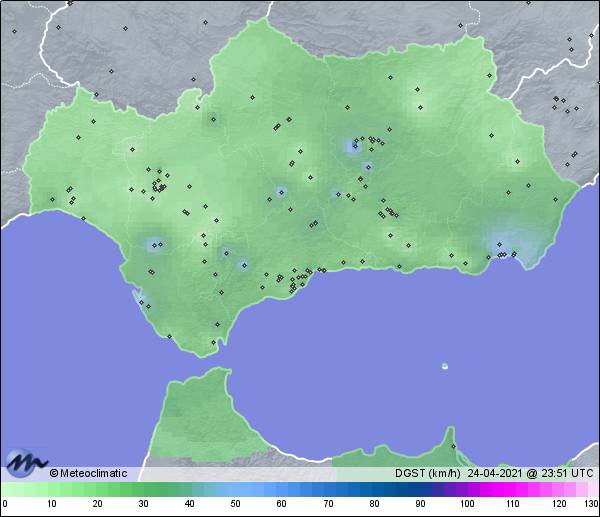The image size is (600, 517).
Task: Click the 80 value on the scale
Action: tap(374, 504)
